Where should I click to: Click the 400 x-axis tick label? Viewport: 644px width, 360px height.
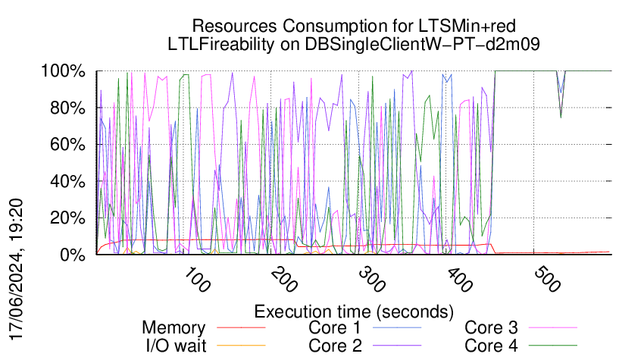459,280
